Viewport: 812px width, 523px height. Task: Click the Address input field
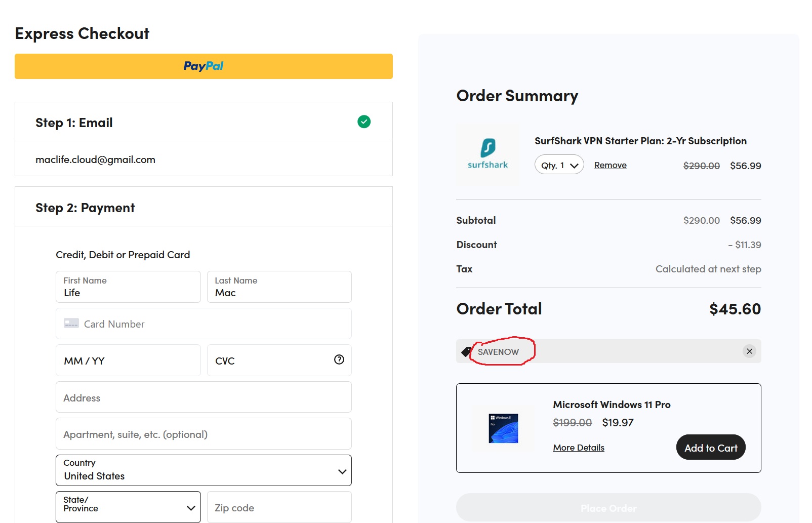coord(203,397)
